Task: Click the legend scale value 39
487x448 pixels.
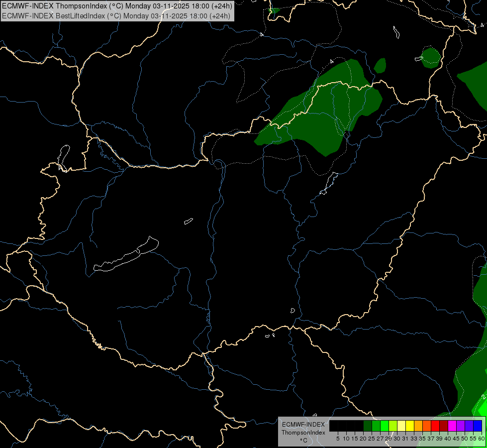Action: click(439, 439)
